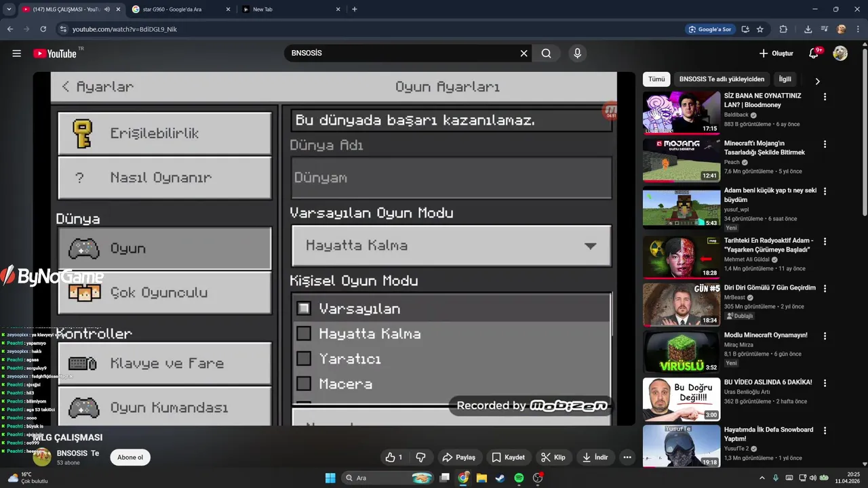The width and height of the screenshot is (868, 488).
Task: Show next filter chips with the arrow
Action: pos(817,81)
